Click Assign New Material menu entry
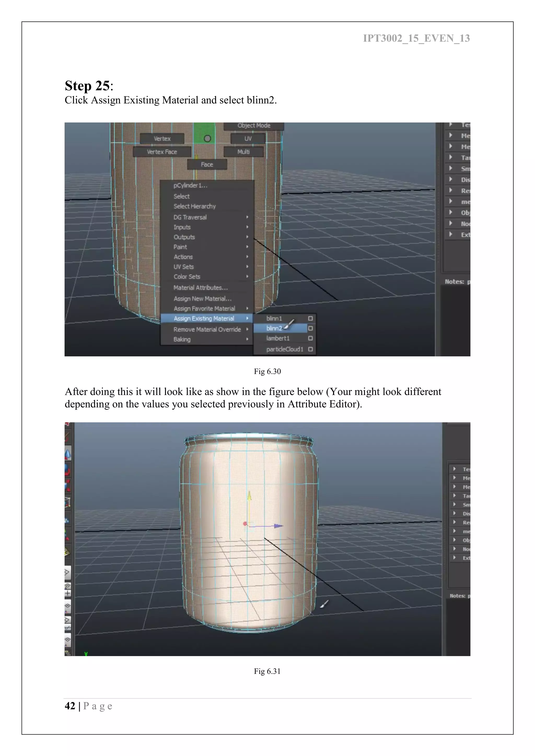 click(x=202, y=299)
